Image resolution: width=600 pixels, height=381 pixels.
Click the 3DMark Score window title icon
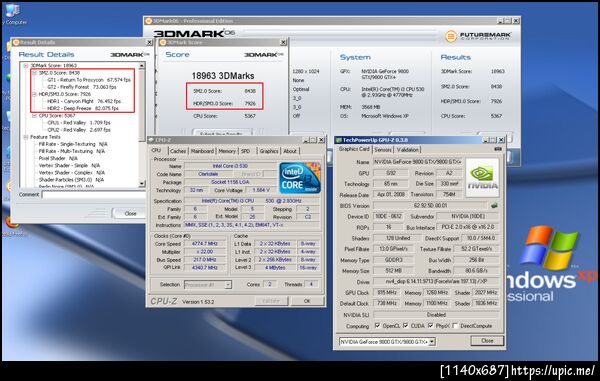click(163, 42)
